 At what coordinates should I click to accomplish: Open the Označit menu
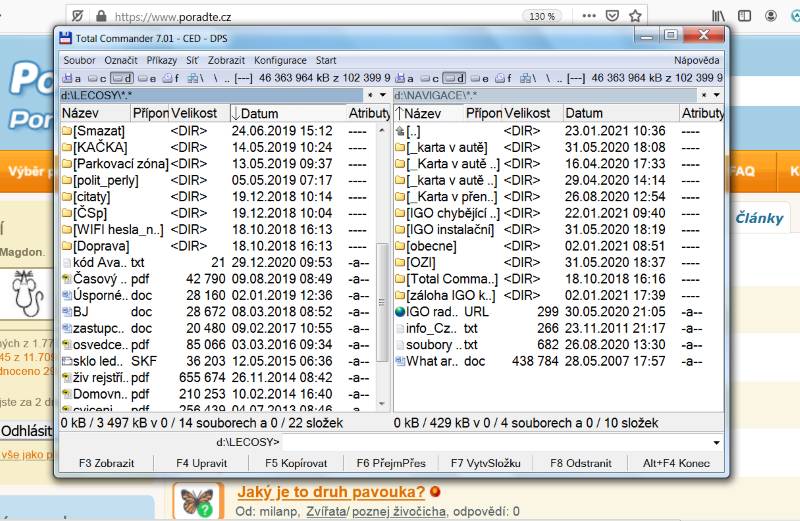tap(121, 60)
